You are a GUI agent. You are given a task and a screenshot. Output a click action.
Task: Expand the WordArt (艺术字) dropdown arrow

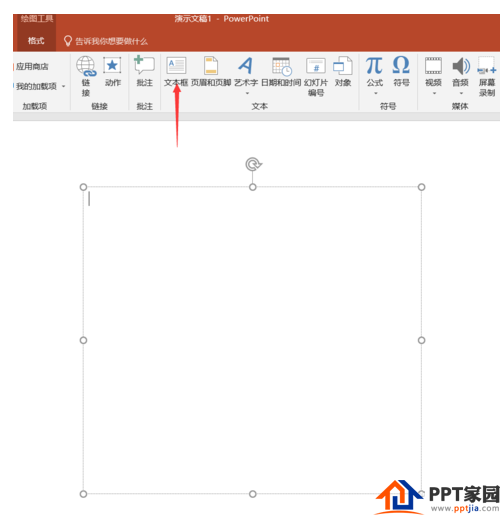[x=247, y=93]
